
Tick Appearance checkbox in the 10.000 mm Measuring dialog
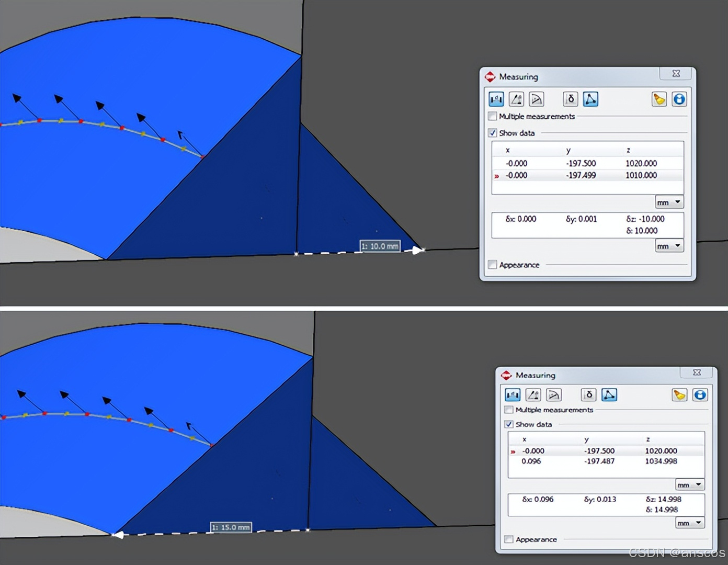[x=492, y=265]
